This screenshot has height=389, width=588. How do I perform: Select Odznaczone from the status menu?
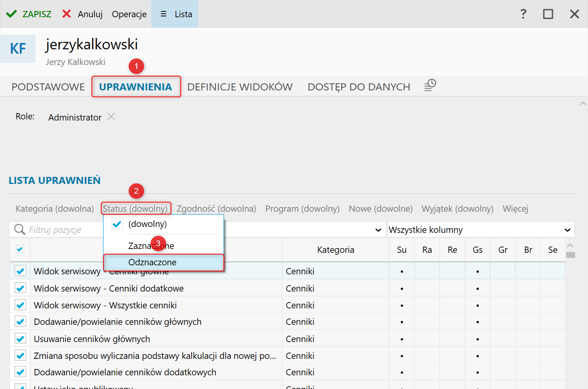click(x=152, y=262)
